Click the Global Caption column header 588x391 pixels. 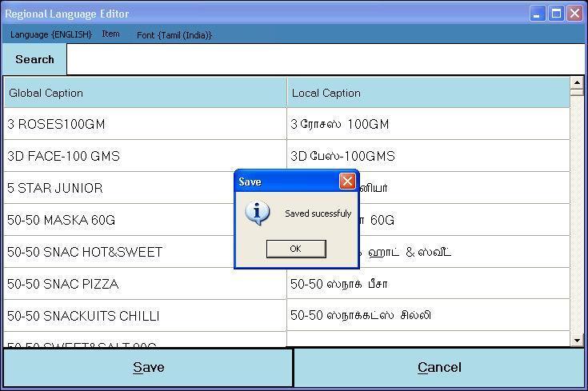coord(145,93)
